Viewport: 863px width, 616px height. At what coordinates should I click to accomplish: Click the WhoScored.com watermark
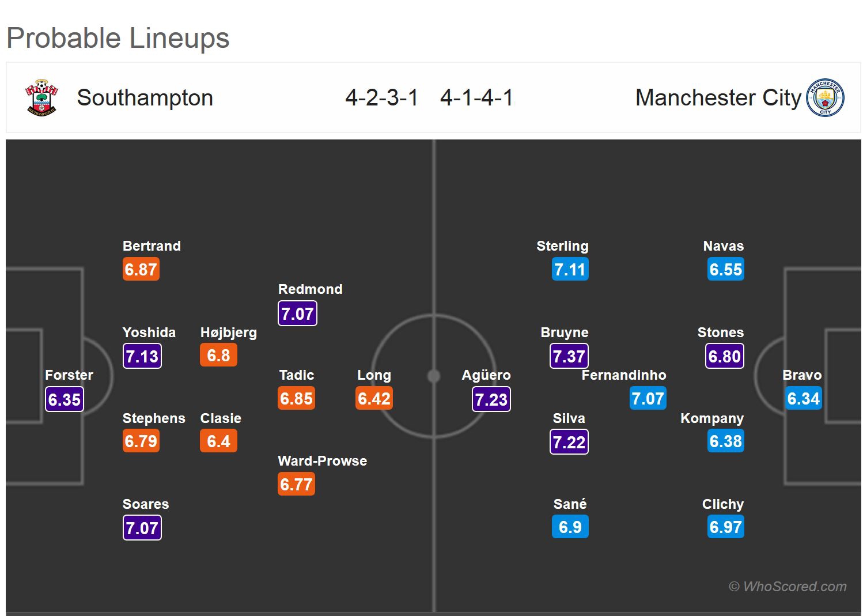[x=788, y=586]
